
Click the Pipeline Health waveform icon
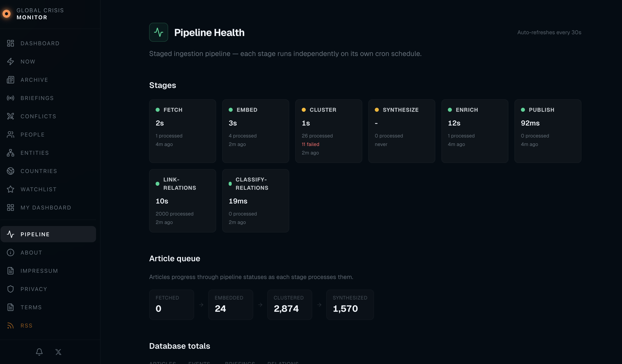158,32
